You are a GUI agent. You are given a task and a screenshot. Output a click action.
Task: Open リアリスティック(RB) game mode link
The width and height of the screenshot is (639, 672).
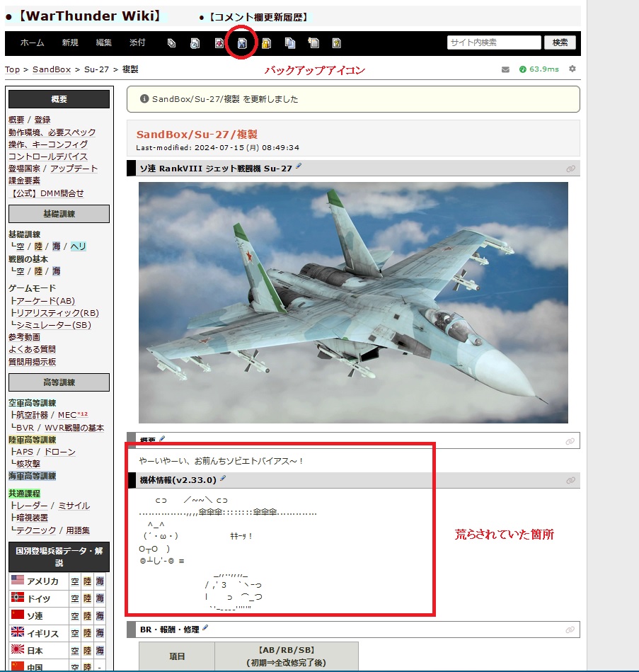pos(57,313)
